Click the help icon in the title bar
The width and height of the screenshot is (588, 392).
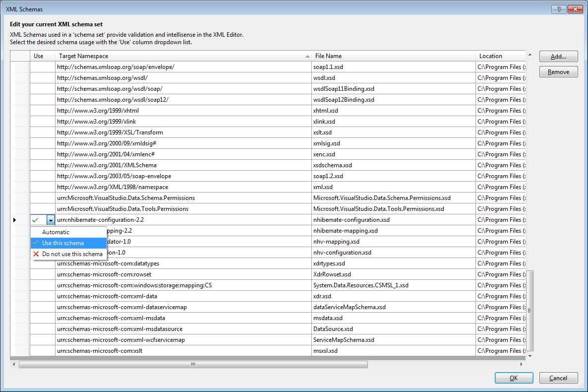pyautogui.click(x=558, y=9)
